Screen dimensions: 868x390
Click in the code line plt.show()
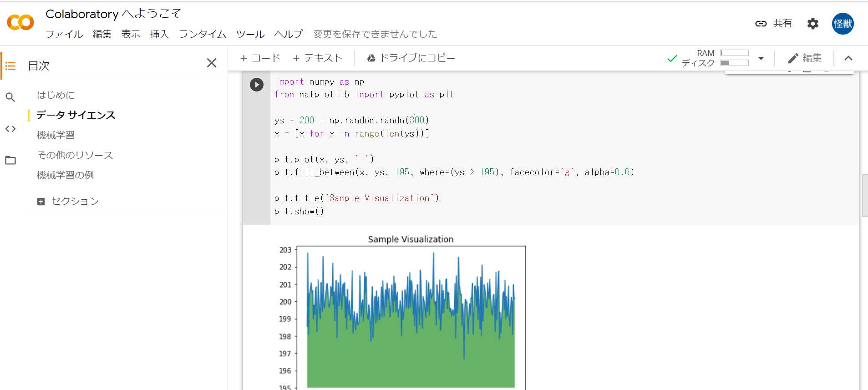[x=299, y=211]
